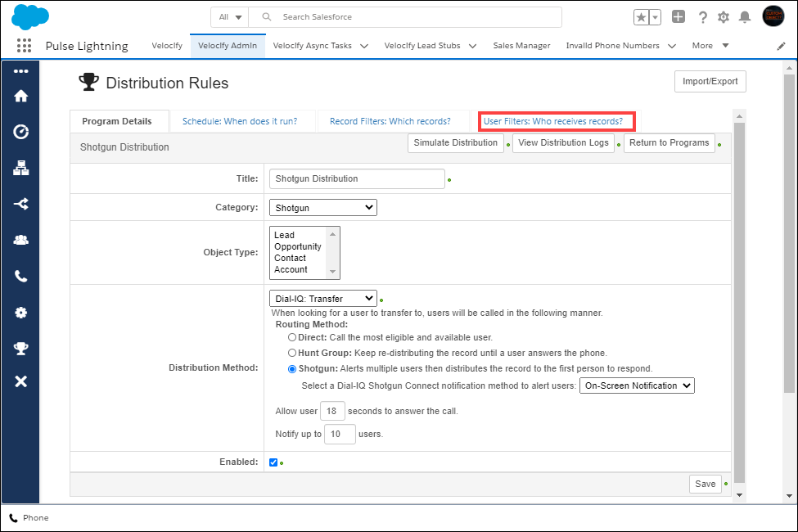Screen dimensions: 798x532
Task: Click the X sidebar icon
Action: click(20, 381)
